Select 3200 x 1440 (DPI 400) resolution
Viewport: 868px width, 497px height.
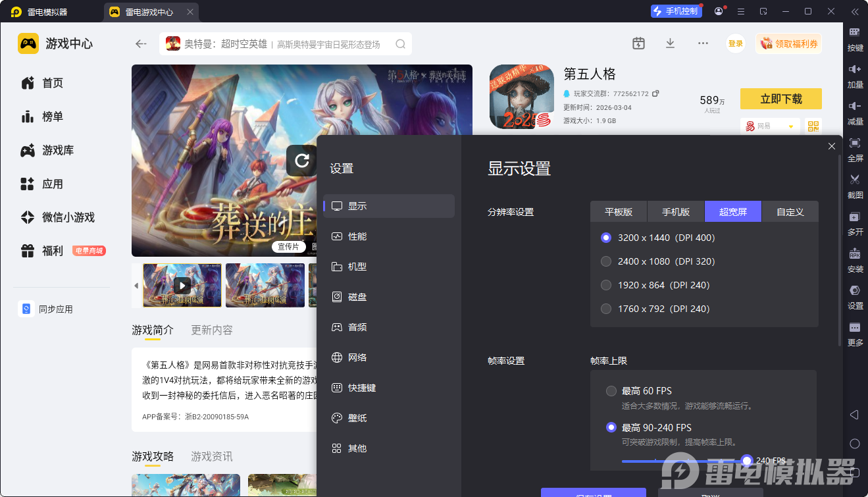pos(606,238)
